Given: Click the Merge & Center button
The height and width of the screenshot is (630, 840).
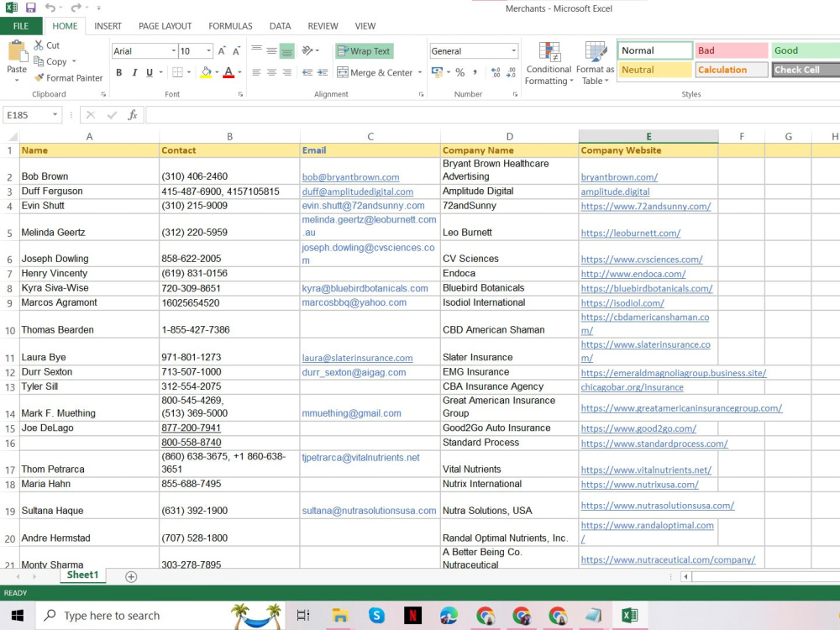Looking at the screenshot, I should [x=375, y=72].
